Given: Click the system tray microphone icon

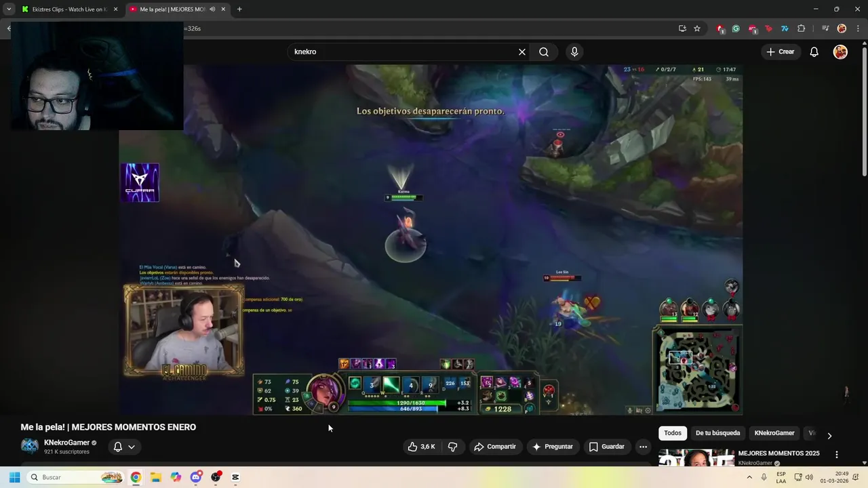Looking at the screenshot, I should (x=764, y=477).
